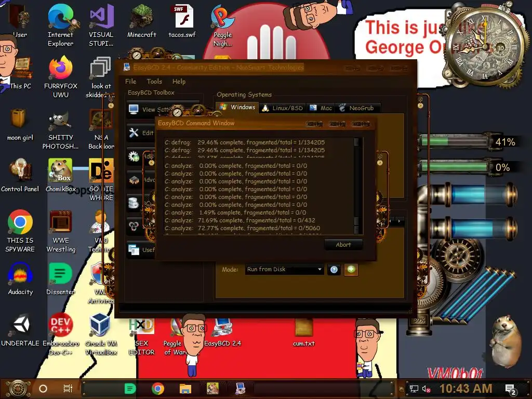Click the 10:43 AM taskbar clock
The image size is (532, 399).
pos(466,389)
